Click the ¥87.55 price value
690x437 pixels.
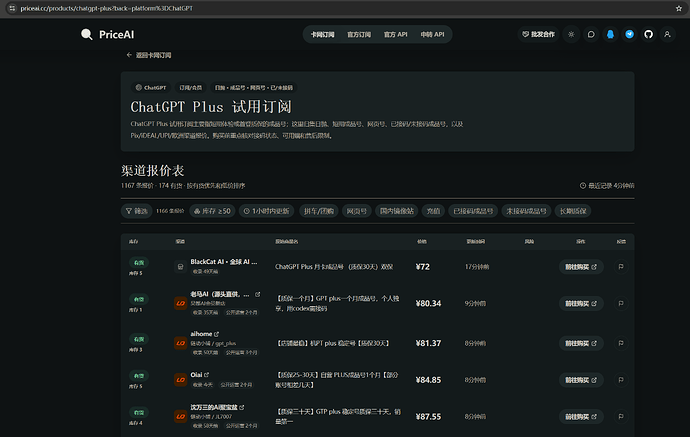pyautogui.click(x=428, y=416)
